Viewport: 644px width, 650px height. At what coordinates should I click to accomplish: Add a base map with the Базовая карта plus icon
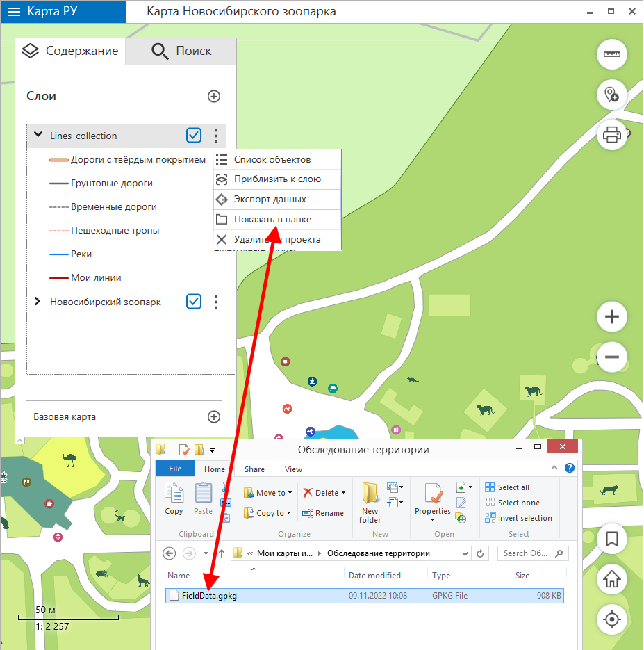214,416
